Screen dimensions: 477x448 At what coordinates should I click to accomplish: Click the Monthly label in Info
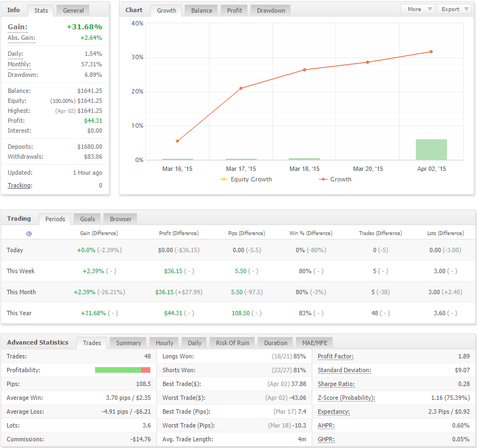coord(19,64)
